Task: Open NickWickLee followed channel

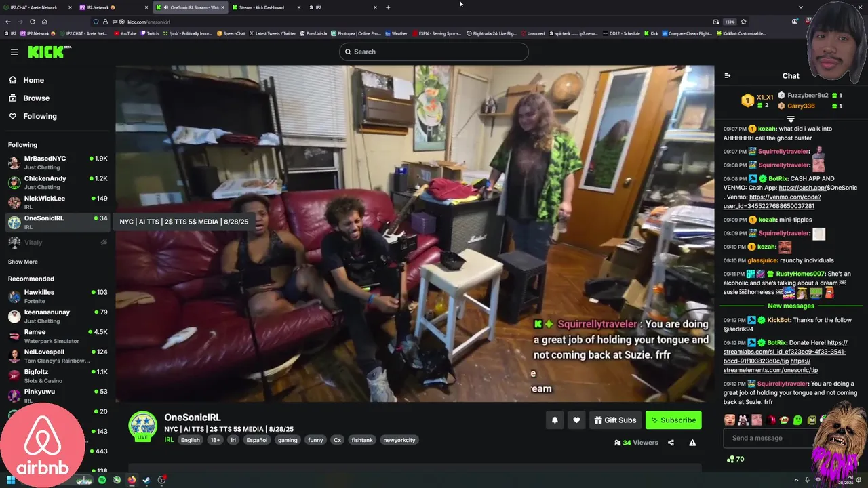Action: coord(58,202)
